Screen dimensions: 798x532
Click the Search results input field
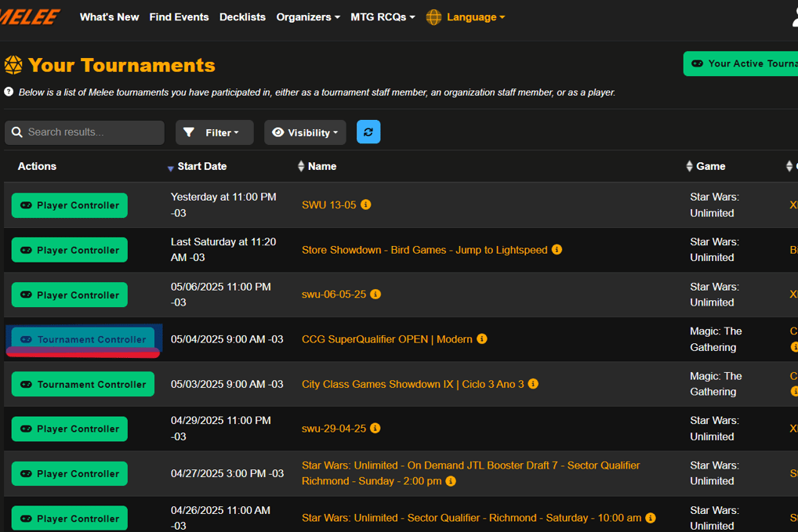point(85,132)
